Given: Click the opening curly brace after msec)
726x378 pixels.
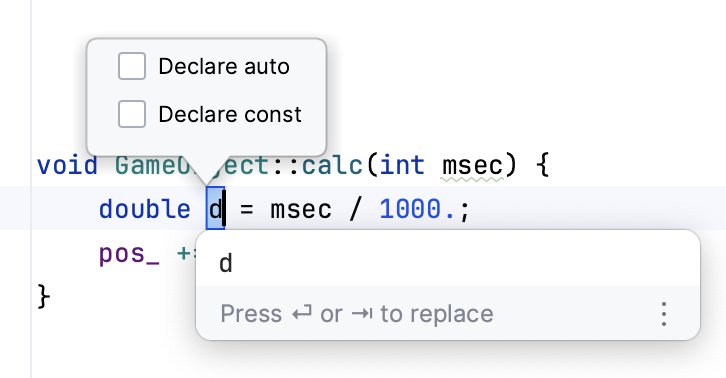Looking at the screenshot, I should pos(543,165).
